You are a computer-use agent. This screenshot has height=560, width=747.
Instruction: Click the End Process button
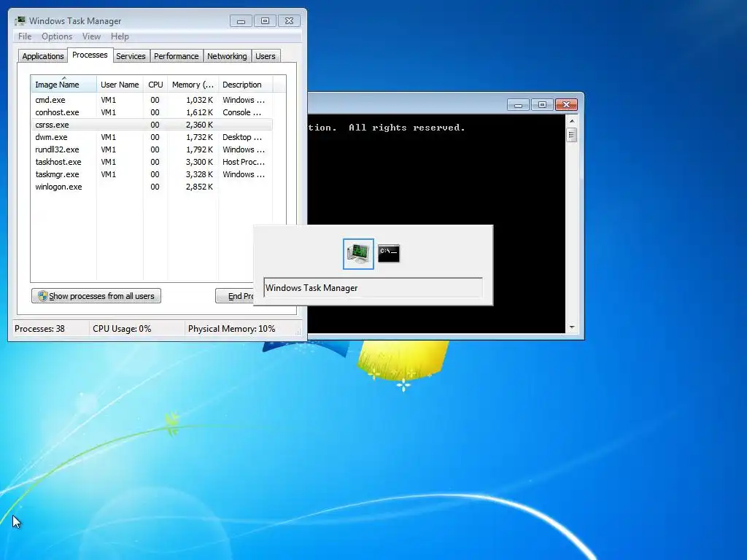234,296
